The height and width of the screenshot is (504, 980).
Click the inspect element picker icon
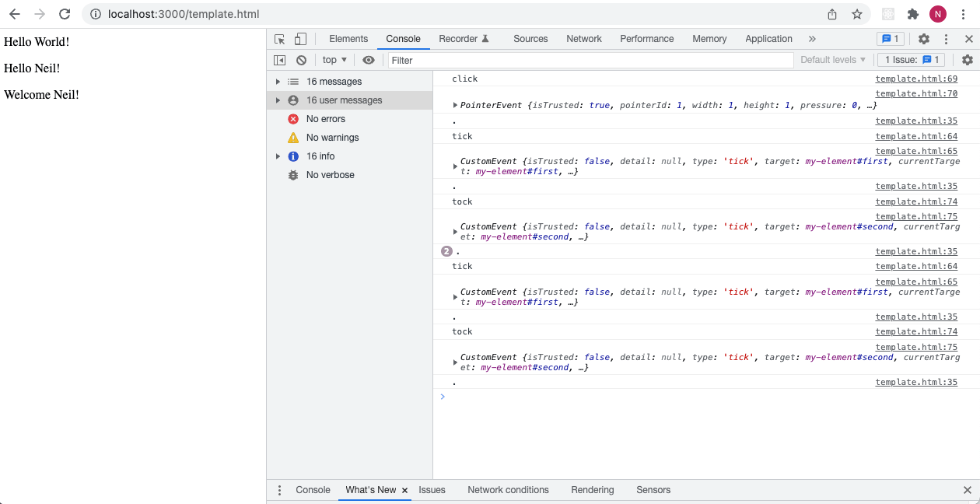point(280,39)
